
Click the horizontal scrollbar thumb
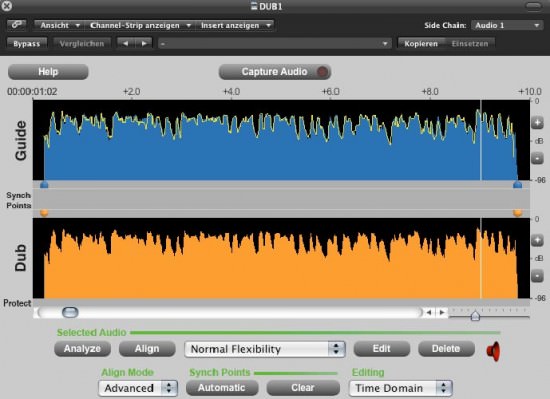click(x=70, y=312)
